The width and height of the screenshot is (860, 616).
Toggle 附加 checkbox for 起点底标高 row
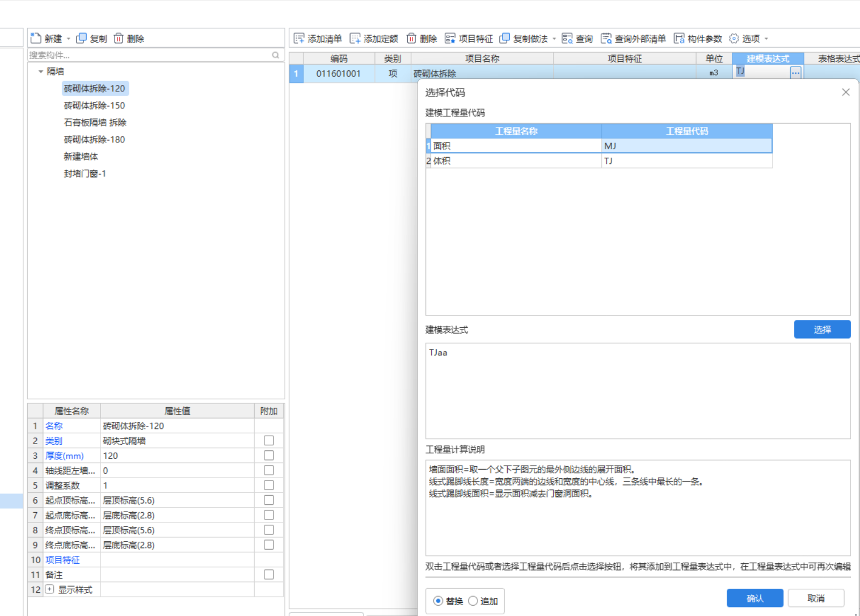pyautogui.click(x=269, y=515)
